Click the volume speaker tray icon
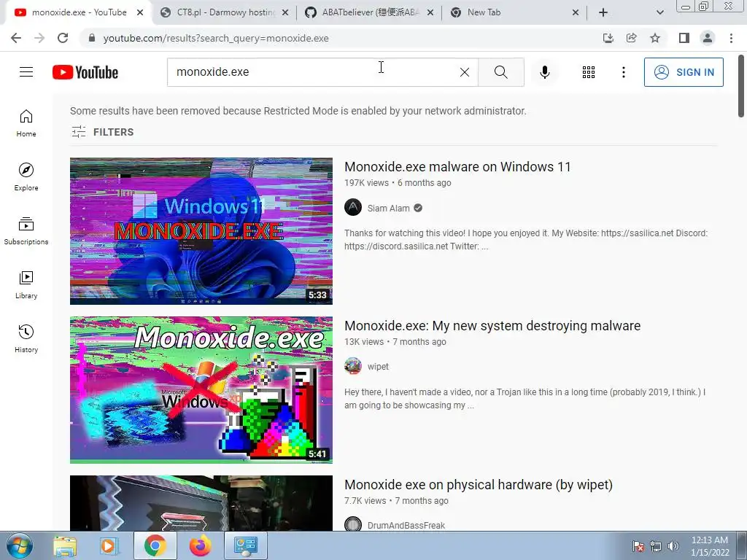The image size is (747, 560). click(673, 546)
